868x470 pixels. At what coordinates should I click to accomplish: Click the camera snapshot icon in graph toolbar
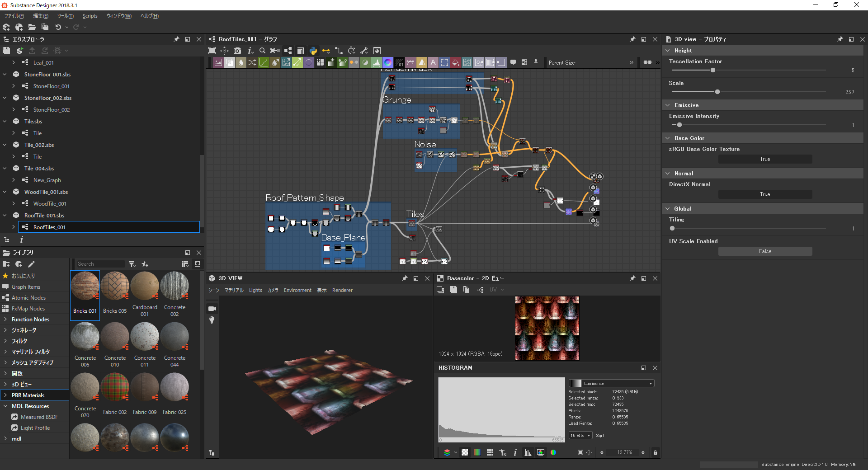(237, 51)
